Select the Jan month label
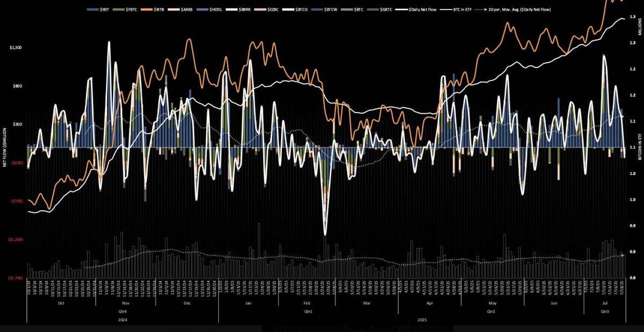Viewport: 644px width, 332px height. 248,303
